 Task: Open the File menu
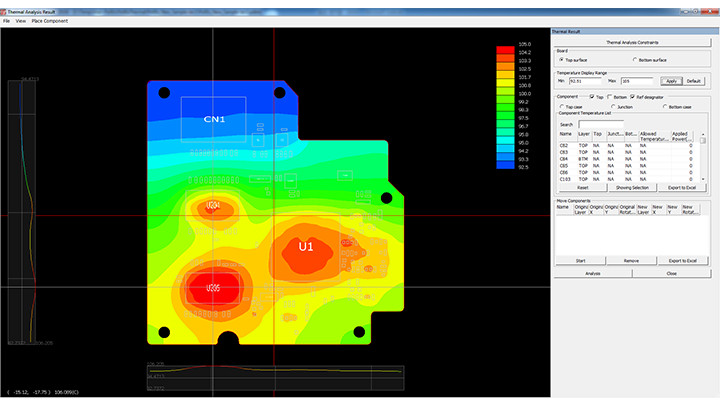tap(6, 20)
